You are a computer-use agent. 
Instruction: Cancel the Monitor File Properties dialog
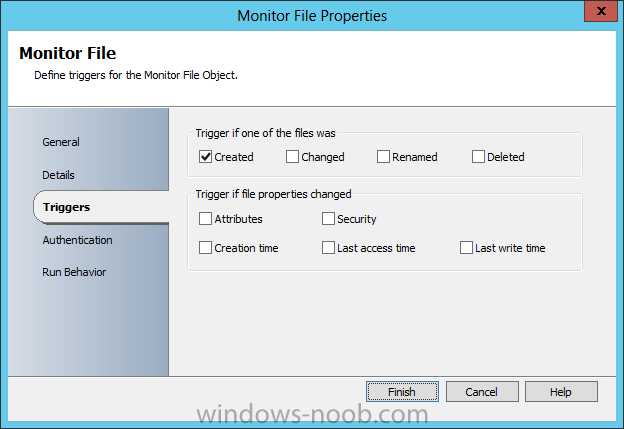click(482, 392)
